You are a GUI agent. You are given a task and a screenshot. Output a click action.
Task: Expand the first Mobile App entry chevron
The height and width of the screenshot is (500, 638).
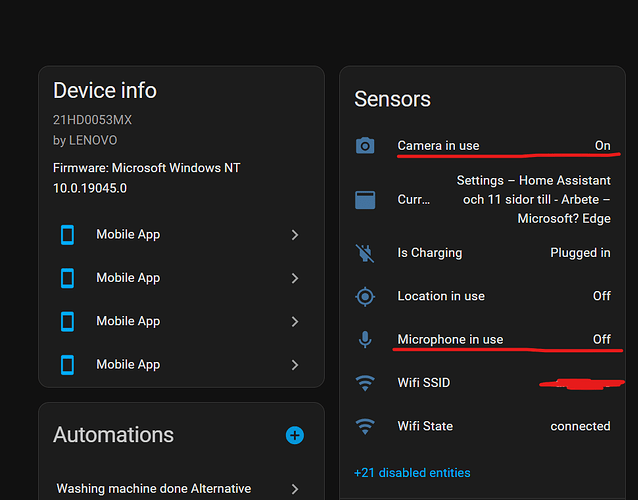[295, 235]
